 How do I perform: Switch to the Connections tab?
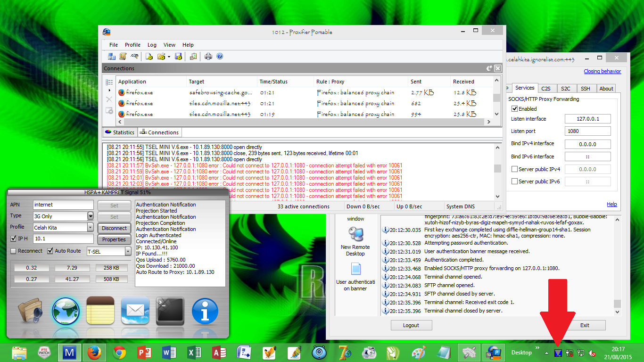click(159, 132)
